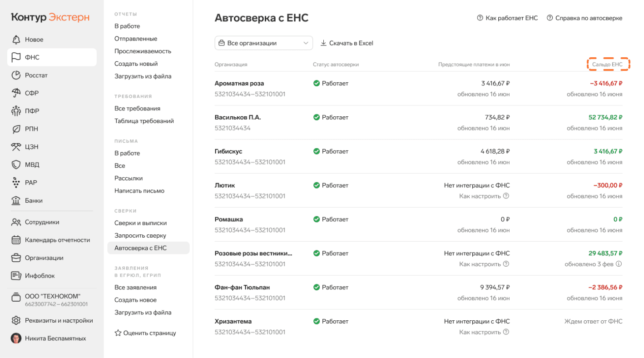
Task: Open ООО "ТЕХНОКОМ" organization switcher
Action: tap(52, 300)
